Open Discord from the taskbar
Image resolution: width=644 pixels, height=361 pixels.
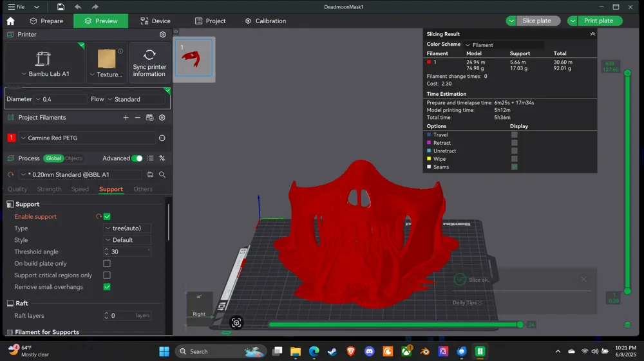pos(369,351)
